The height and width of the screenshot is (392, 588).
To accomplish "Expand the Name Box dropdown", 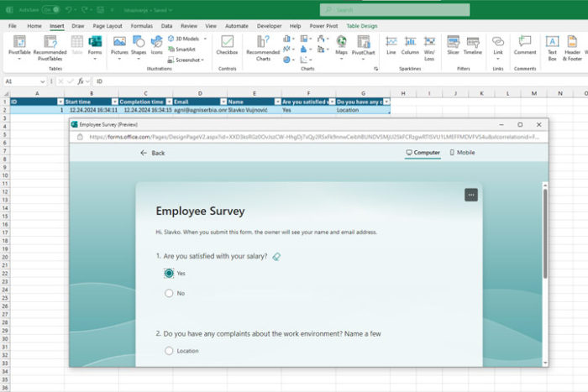I will pos(42,81).
